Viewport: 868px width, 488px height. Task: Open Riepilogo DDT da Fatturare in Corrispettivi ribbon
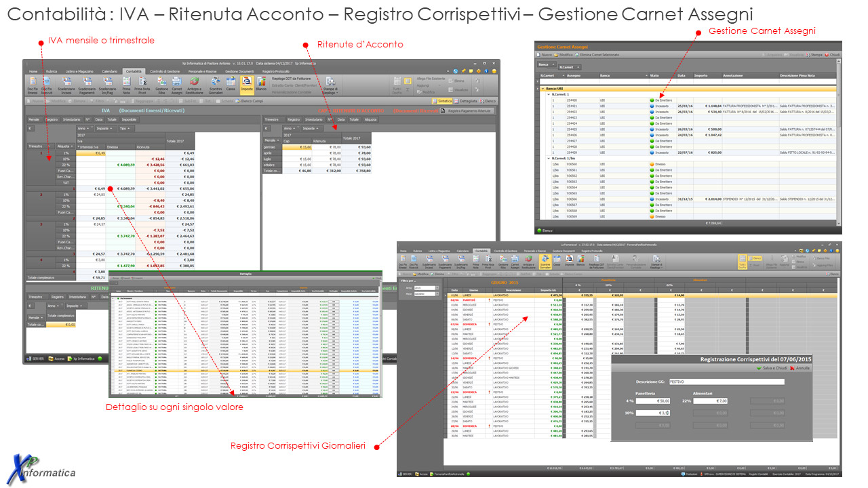(597, 262)
